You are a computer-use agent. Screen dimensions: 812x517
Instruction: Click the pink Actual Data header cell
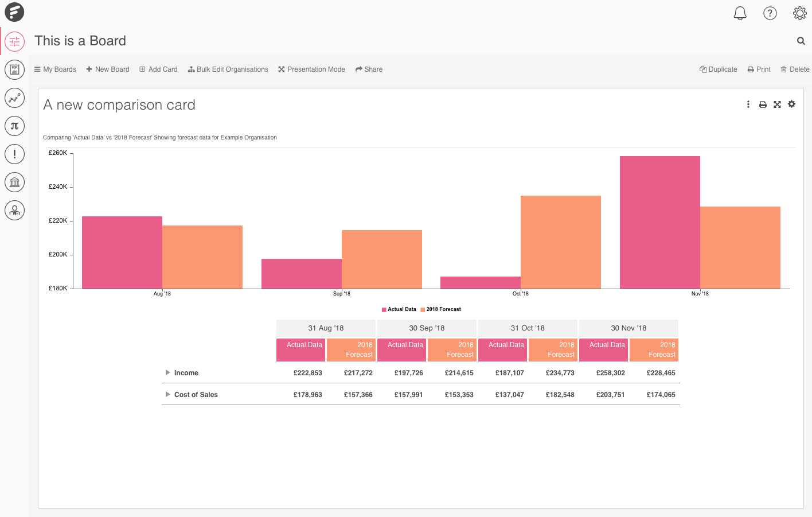coord(300,349)
